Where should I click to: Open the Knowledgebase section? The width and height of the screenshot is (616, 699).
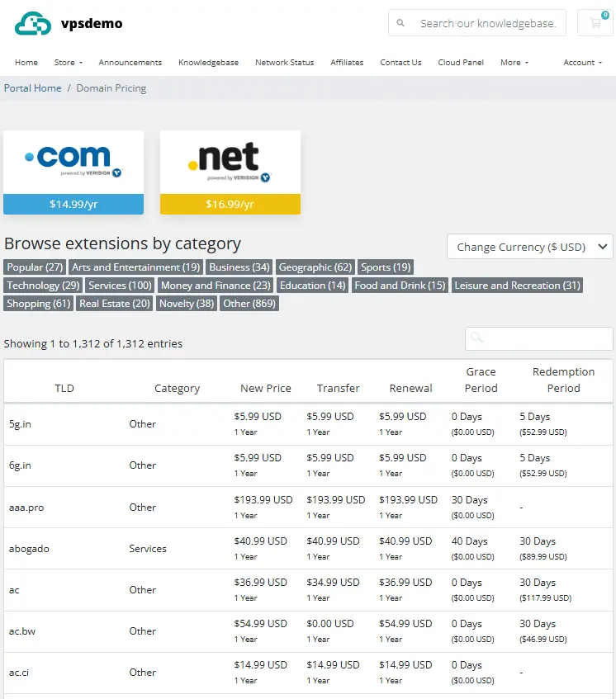point(208,62)
